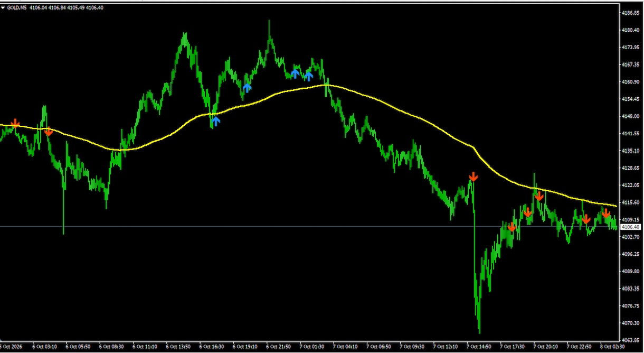This screenshot has width=644, height=353.
Task: Click the 4096.25 price scale value
Action: (631, 254)
